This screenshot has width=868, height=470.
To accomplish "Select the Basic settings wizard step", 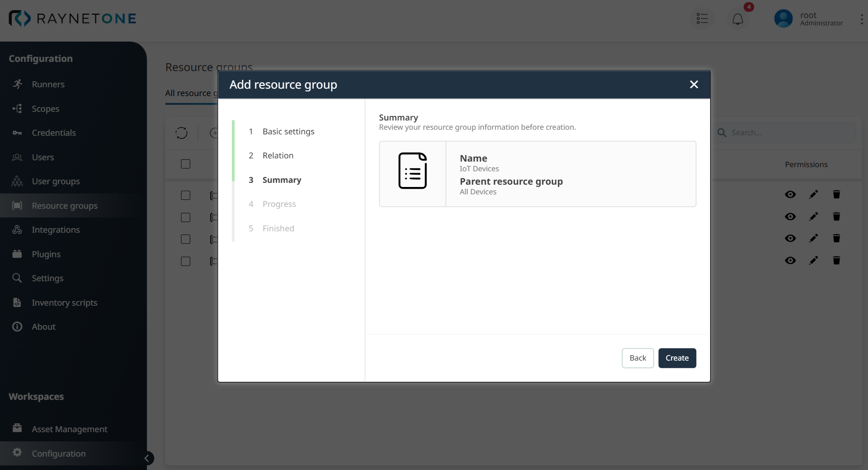I will pyautogui.click(x=288, y=131).
